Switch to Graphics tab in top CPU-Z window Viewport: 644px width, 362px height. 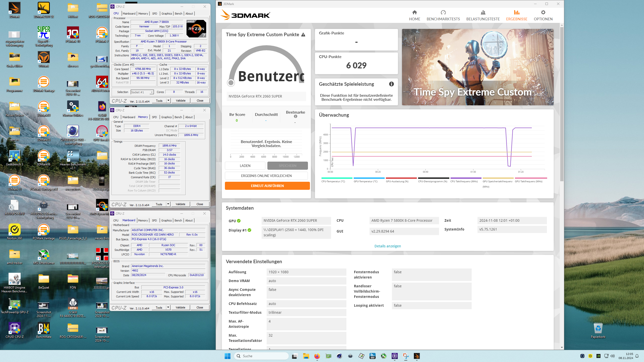click(x=167, y=14)
